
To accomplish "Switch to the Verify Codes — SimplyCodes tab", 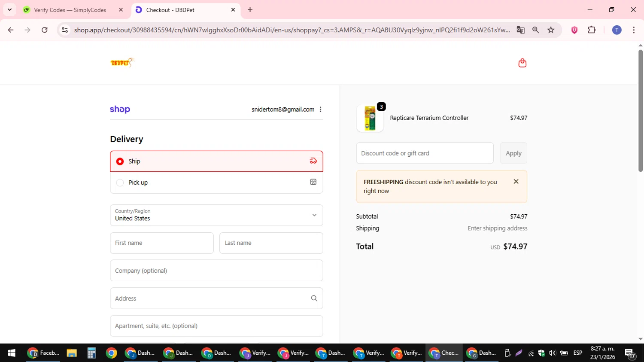I will pos(70,10).
